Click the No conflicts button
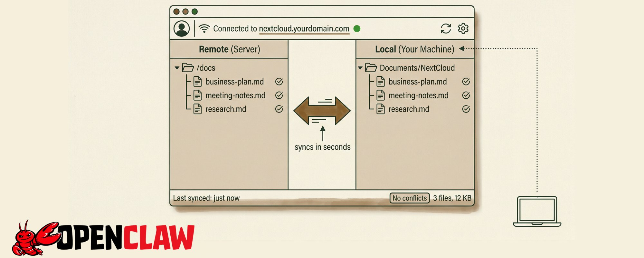 click(410, 198)
